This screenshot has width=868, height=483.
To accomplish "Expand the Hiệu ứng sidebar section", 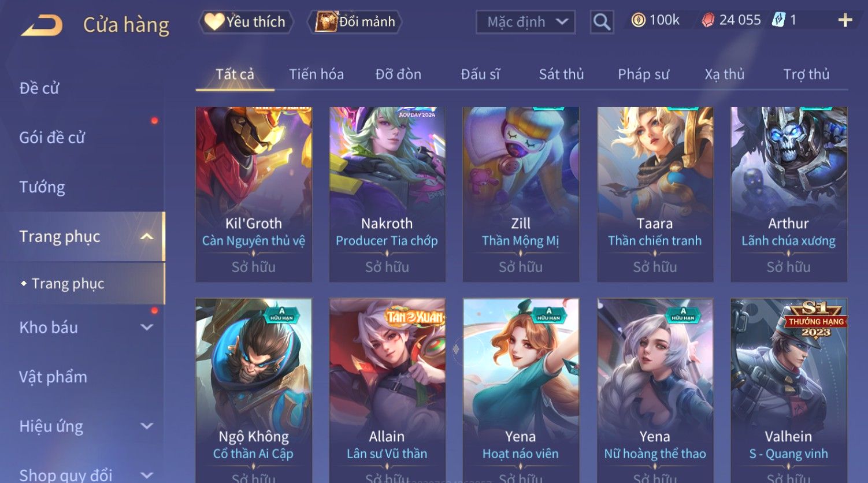I will pos(147,426).
